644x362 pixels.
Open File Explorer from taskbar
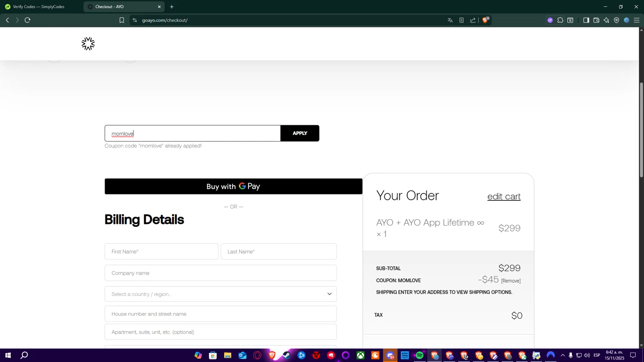tap(228, 355)
